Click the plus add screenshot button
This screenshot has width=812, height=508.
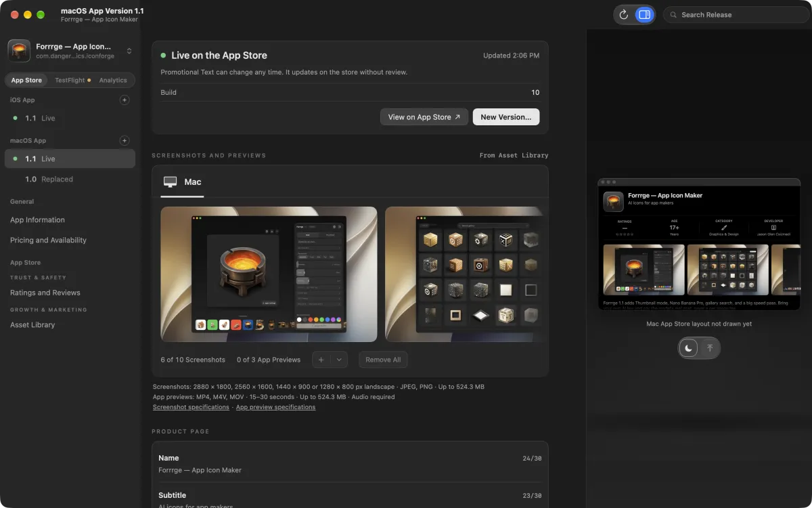click(321, 360)
